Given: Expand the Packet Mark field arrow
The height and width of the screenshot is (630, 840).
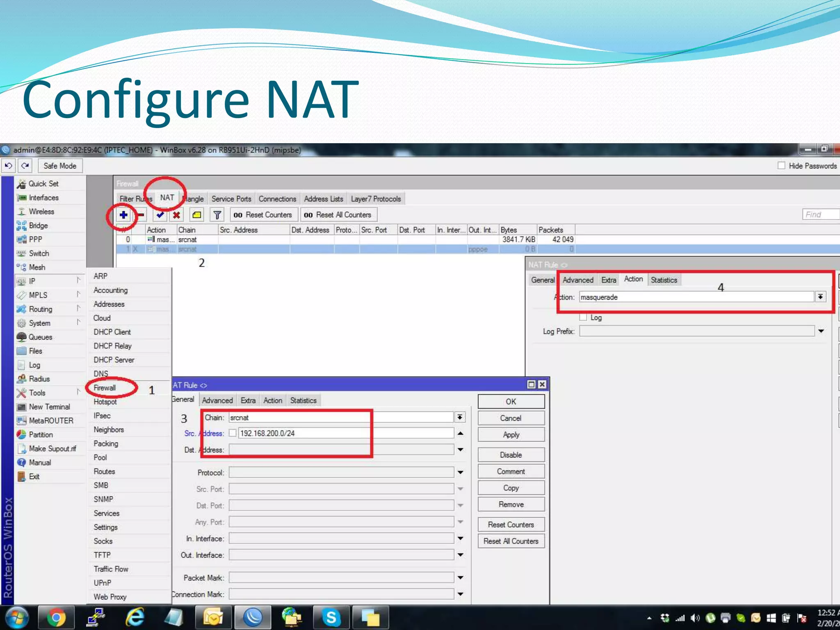Looking at the screenshot, I should coord(461,578).
